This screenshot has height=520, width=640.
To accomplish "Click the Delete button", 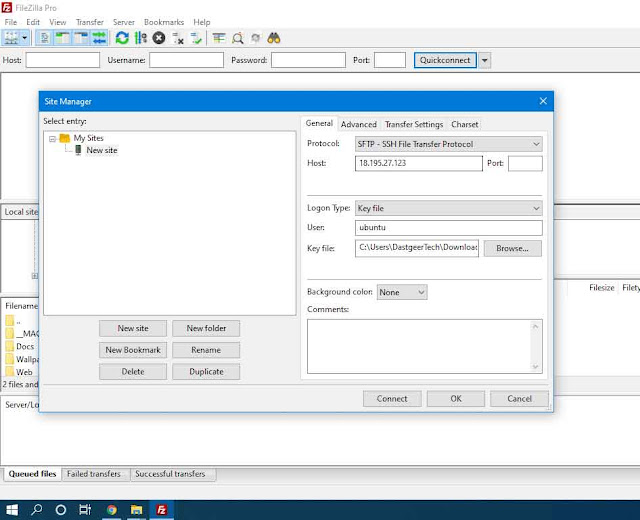I will coord(133,371).
